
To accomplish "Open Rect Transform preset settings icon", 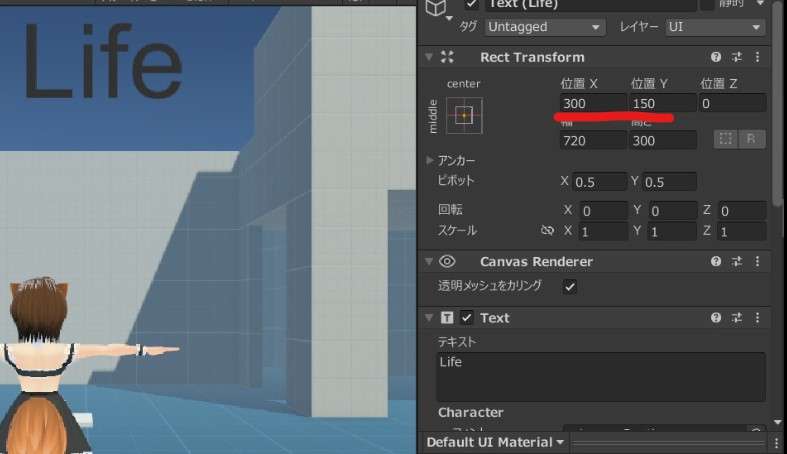I will click(736, 58).
